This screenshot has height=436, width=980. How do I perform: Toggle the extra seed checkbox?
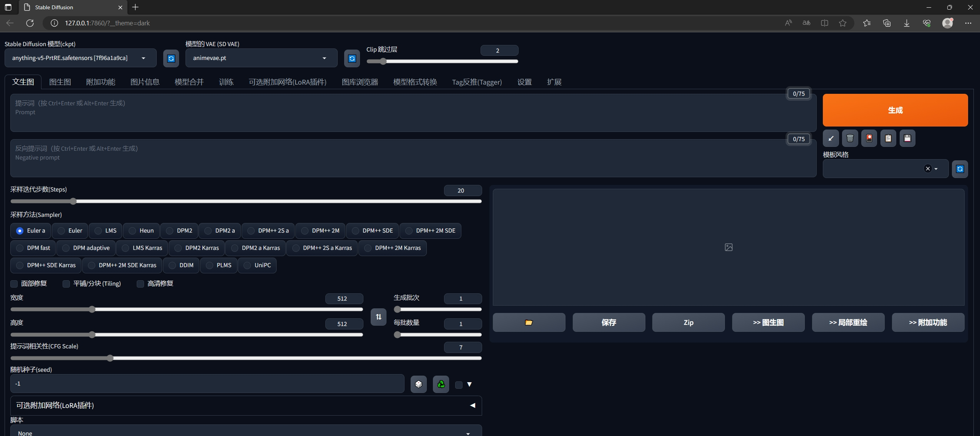(x=459, y=385)
